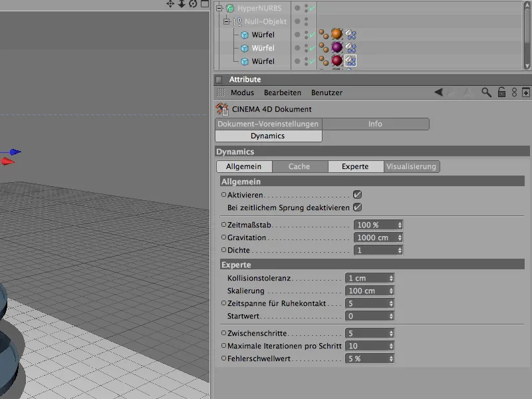Toggle third Würfel green enable checkmark

coord(312,61)
